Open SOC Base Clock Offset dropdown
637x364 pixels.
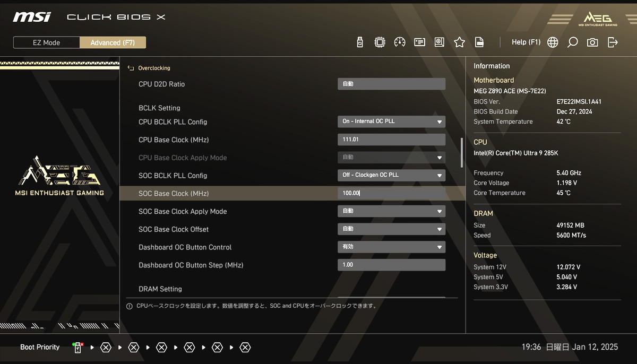click(391, 229)
